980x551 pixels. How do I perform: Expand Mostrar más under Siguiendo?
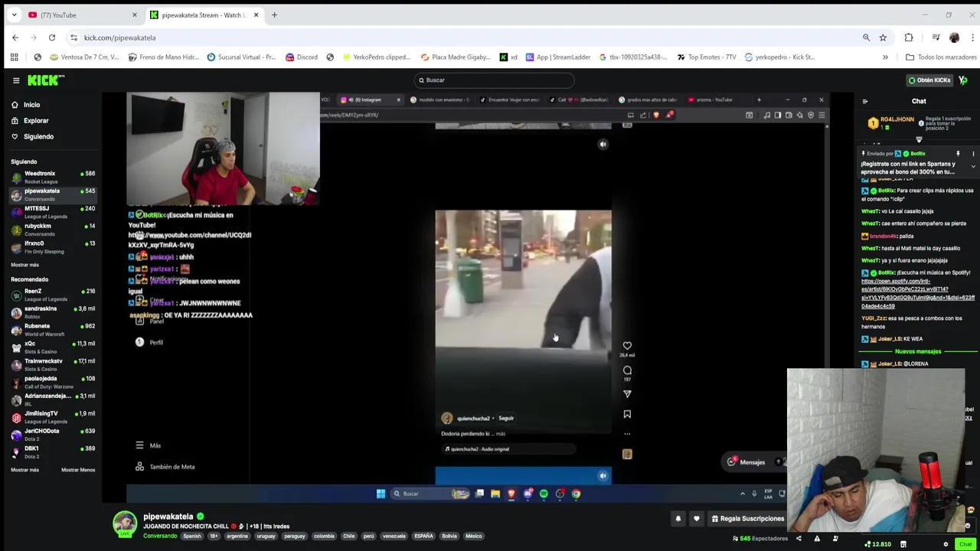coord(24,265)
